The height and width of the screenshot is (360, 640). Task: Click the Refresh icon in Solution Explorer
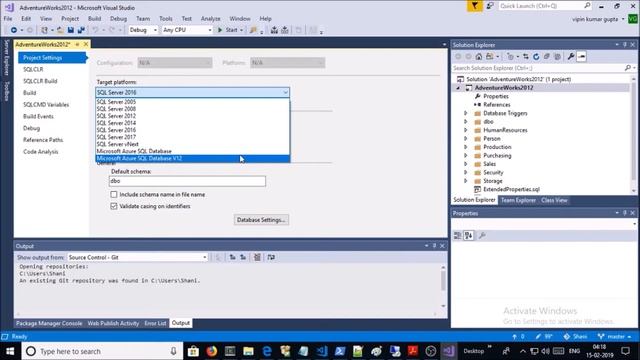[x=536, y=56]
